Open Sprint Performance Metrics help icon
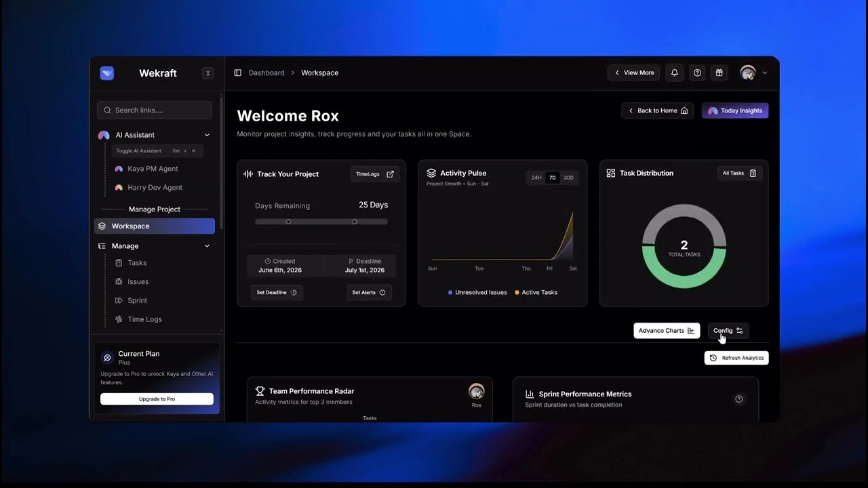 coord(739,399)
